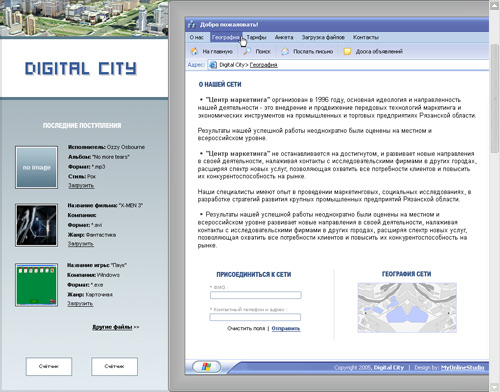Select the Загрузка файлов menu item
500x392 pixels.
tap(323, 37)
